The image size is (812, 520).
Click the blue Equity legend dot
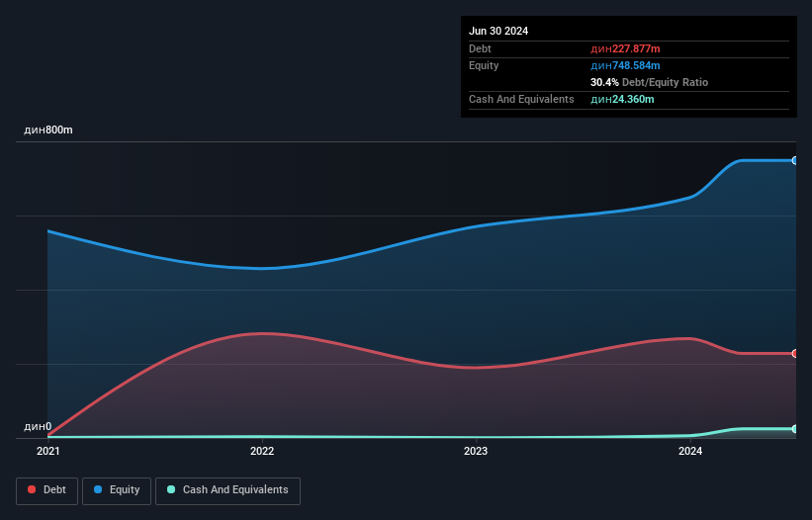coord(98,489)
